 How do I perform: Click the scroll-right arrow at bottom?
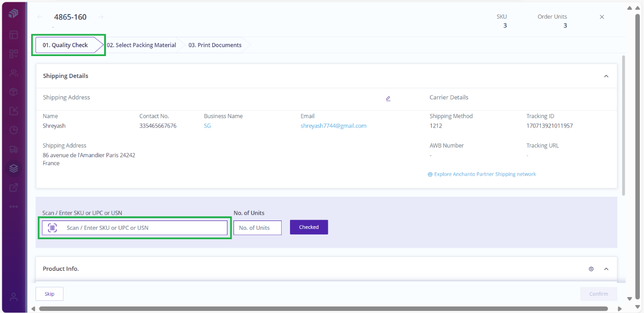click(620, 309)
